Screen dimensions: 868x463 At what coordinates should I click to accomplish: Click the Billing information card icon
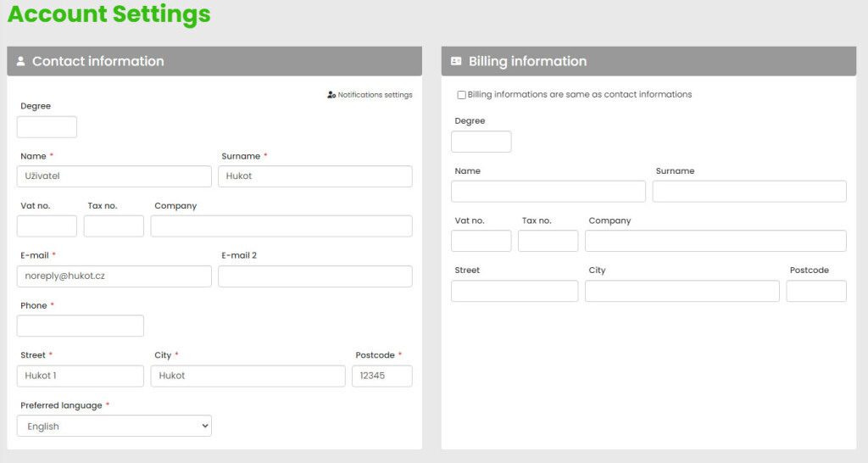(x=456, y=61)
